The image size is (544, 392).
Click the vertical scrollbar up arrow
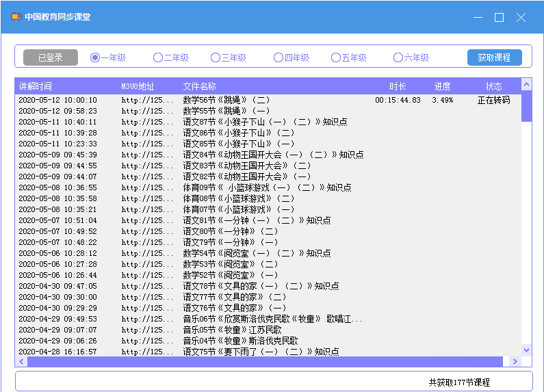(x=526, y=84)
